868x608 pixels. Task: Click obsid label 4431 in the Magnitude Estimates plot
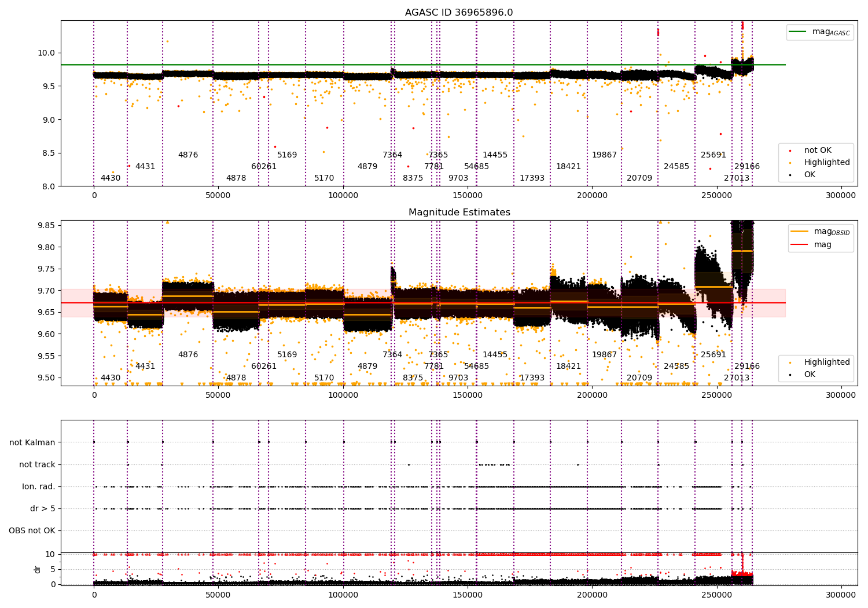[x=145, y=367]
